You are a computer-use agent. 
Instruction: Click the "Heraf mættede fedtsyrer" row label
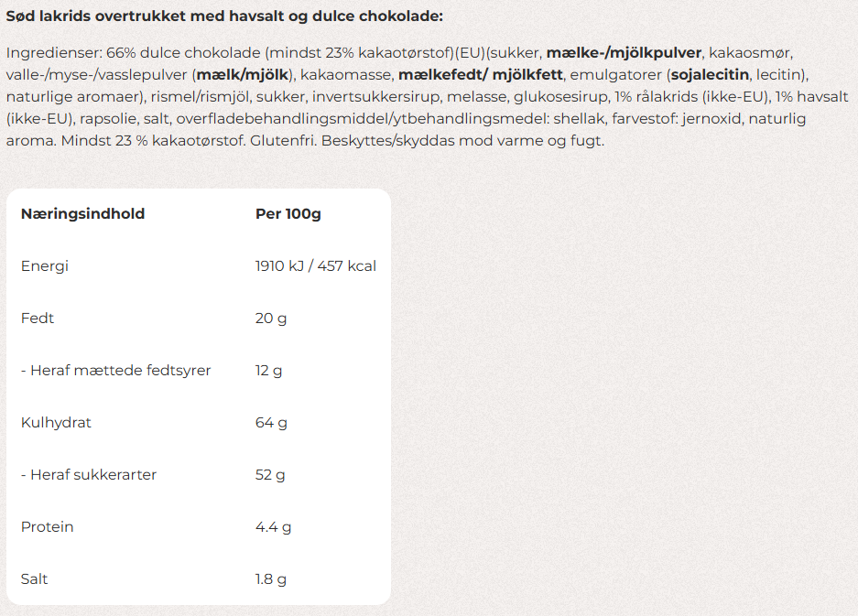click(x=115, y=371)
